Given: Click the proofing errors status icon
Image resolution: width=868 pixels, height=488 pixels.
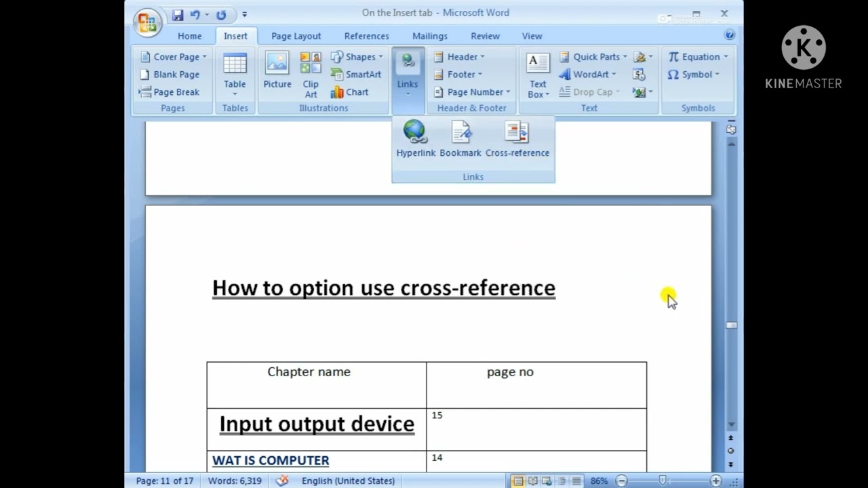Looking at the screenshot, I should pyautogui.click(x=282, y=481).
